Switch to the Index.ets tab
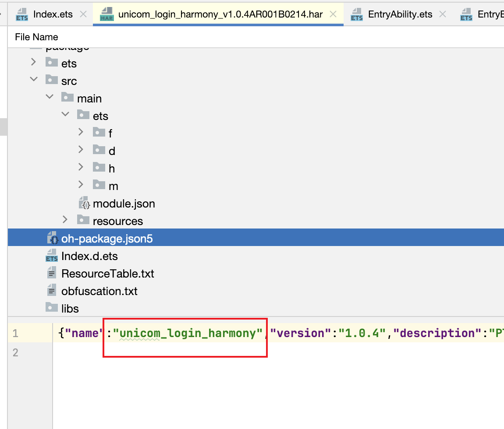504x429 pixels. click(x=53, y=14)
